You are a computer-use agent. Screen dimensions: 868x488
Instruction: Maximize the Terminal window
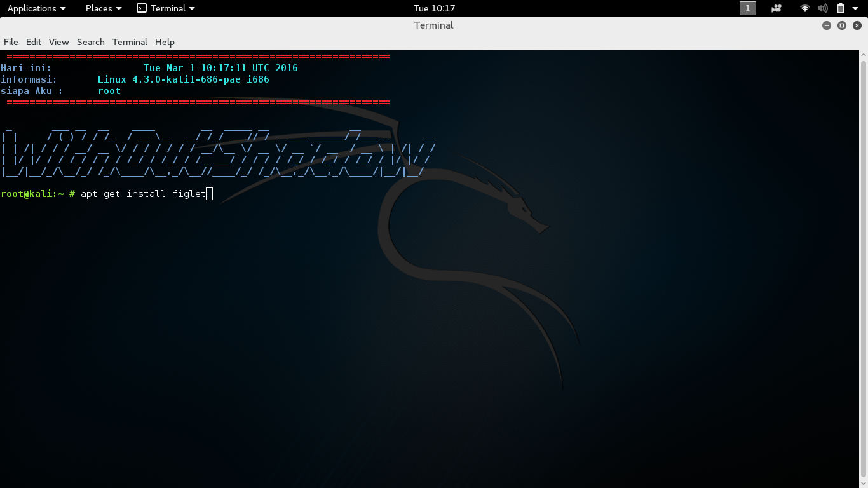pyautogui.click(x=842, y=25)
